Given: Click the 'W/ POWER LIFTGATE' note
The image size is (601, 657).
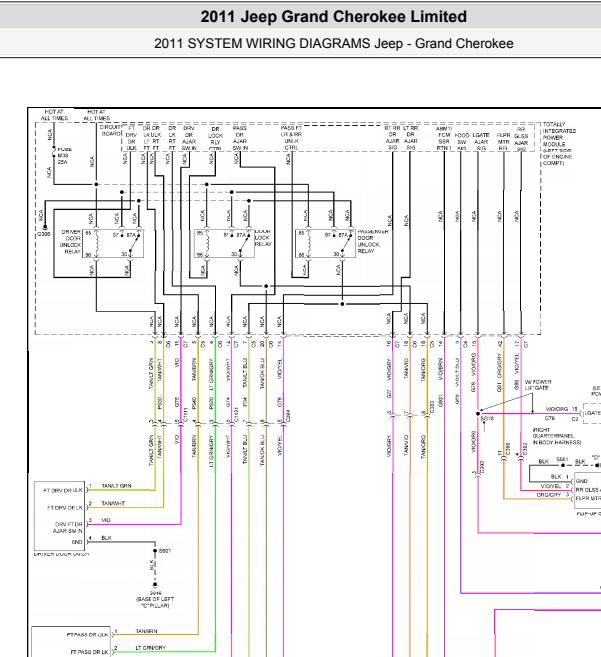Looking at the screenshot, I should coord(538,385).
